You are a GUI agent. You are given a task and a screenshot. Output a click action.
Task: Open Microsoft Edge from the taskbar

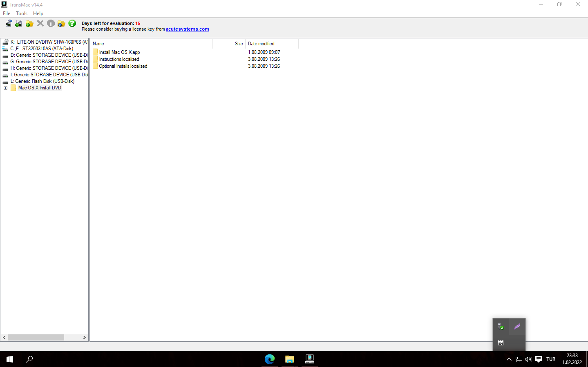click(270, 359)
